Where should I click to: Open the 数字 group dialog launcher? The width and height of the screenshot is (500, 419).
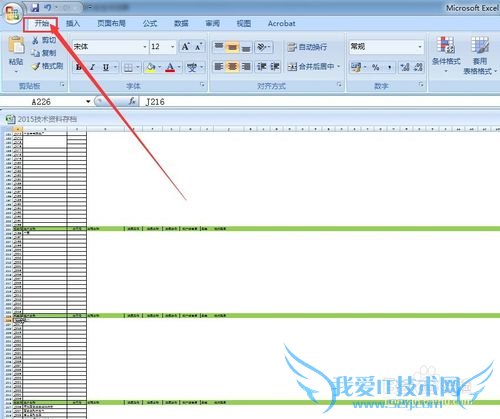click(x=421, y=85)
